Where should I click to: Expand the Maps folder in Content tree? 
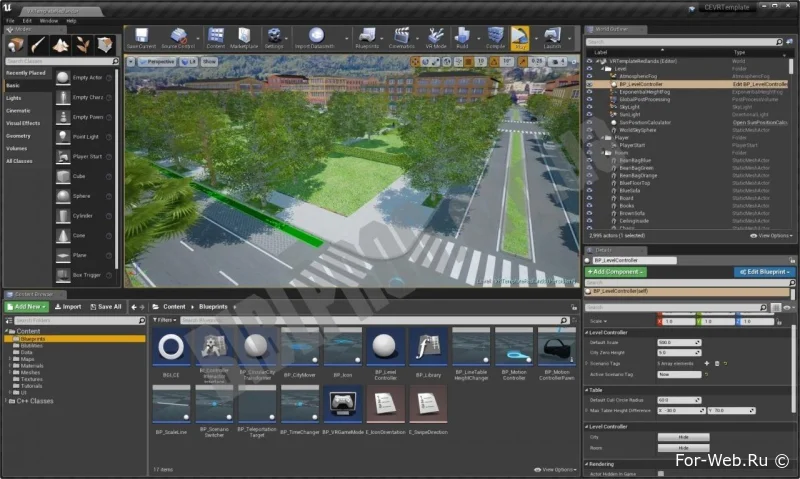[10, 359]
